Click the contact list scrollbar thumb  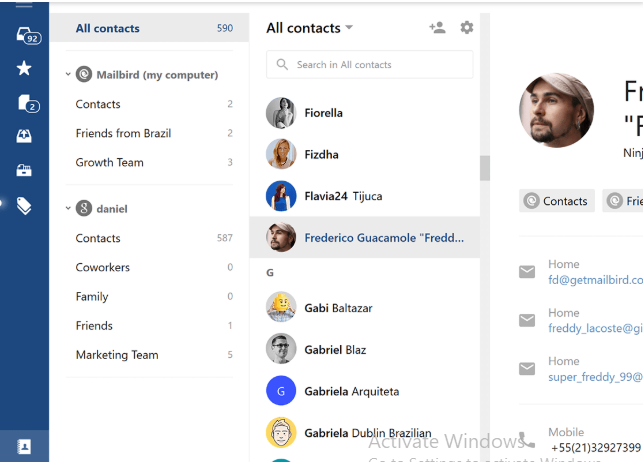coord(485,168)
